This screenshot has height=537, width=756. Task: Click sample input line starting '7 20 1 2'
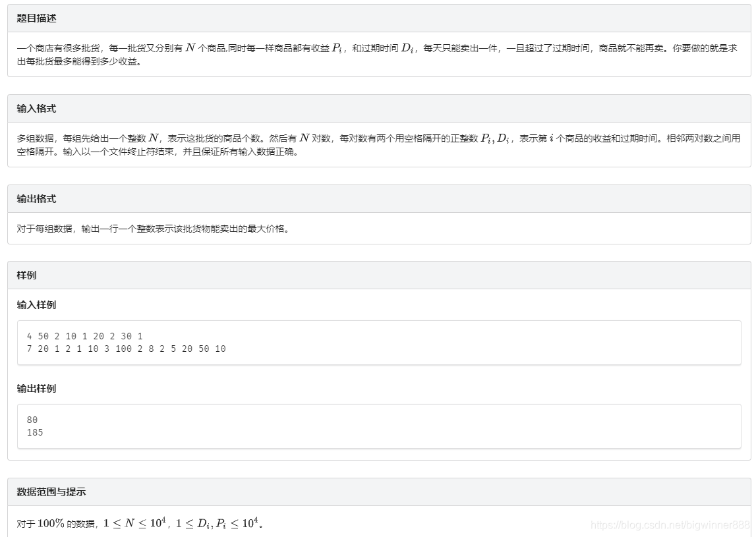[x=127, y=349]
